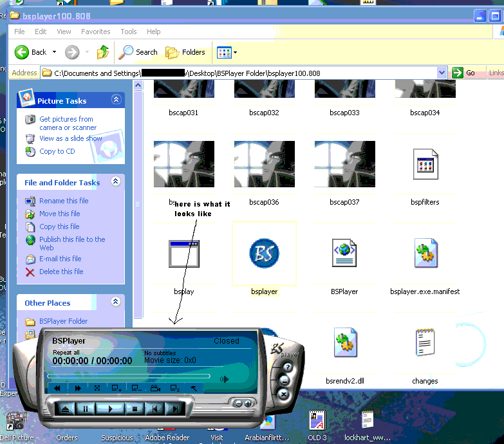The width and height of the screenshot is (504, 444).
Task: Toggle the Folders pane button
Action: click(185, 52)
